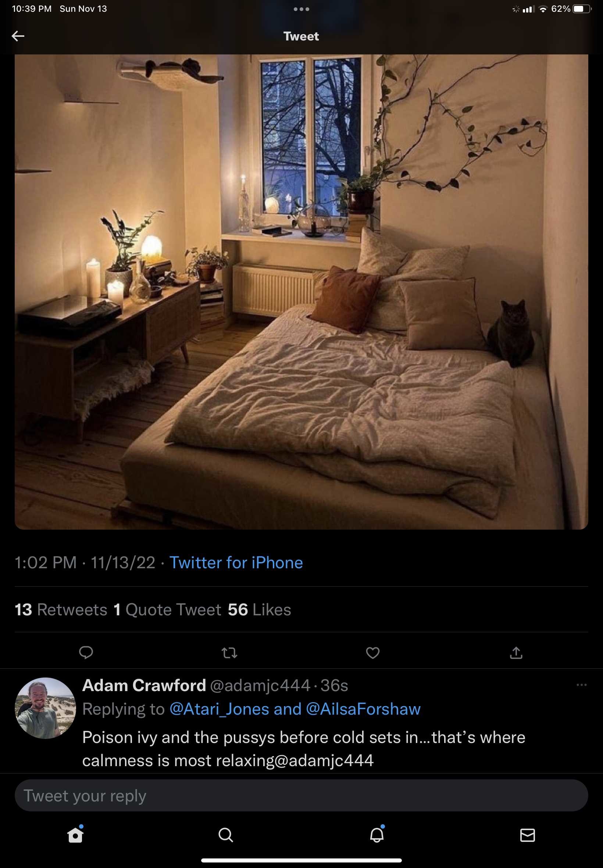View the 56 Likes list
This screenshot has width=603, height=868.
click(x=259, y=609)
